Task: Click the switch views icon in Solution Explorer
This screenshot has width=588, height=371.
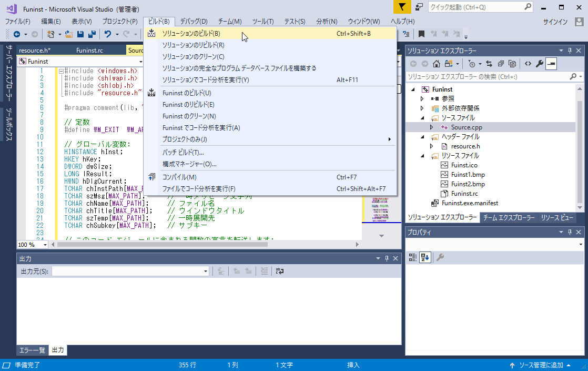Action: (448, 64)
